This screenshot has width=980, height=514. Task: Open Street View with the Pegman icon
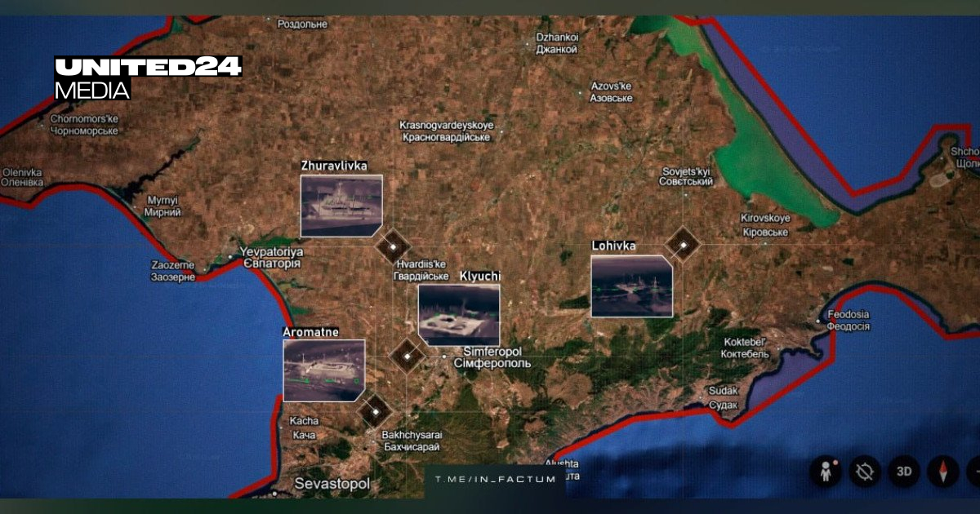(826, 472)
